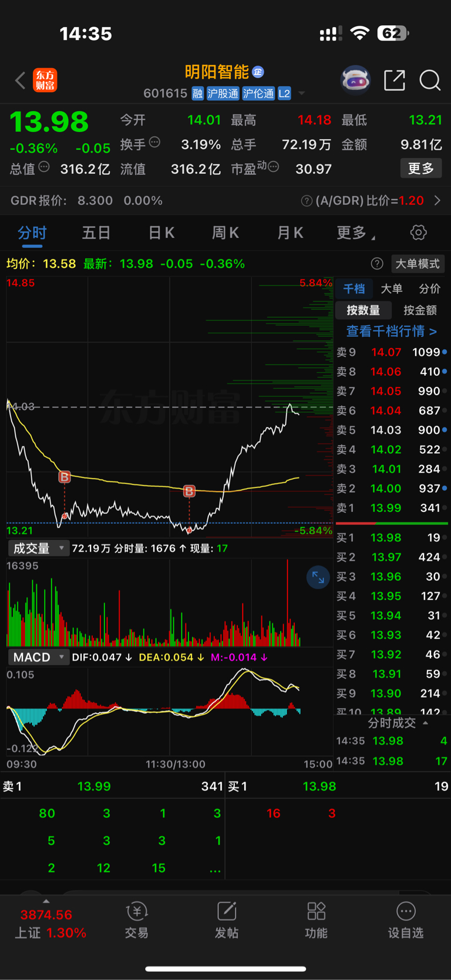Open 成交量 indicator dropdown

pyautogui.click(x=38, y=548)
